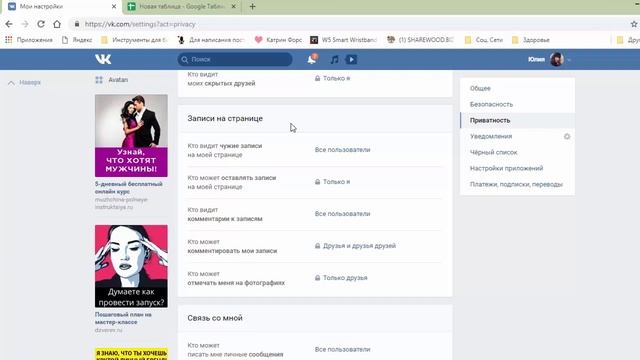Click the Записи на странице heading

(x=225, y=118)
